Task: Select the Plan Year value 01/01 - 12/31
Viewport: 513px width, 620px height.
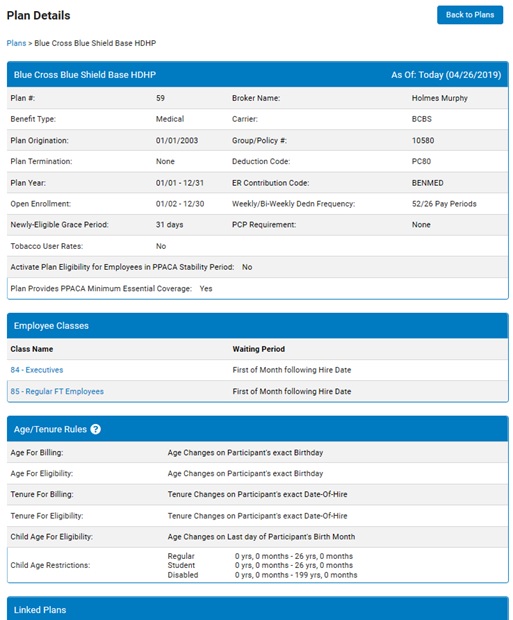Action: (x=180, y=183)
